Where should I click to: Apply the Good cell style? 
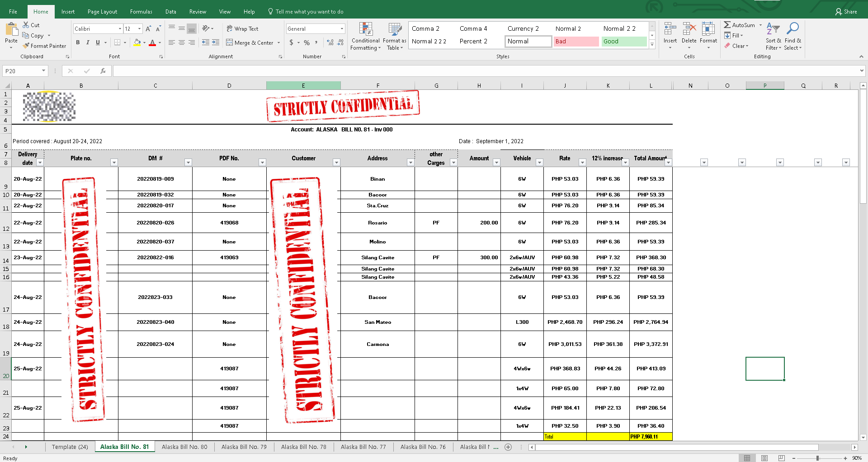click(624, 41)
